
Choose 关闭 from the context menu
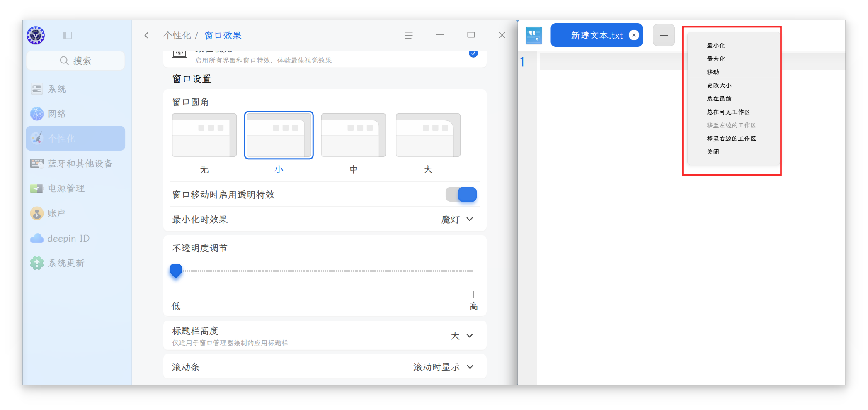734,152
